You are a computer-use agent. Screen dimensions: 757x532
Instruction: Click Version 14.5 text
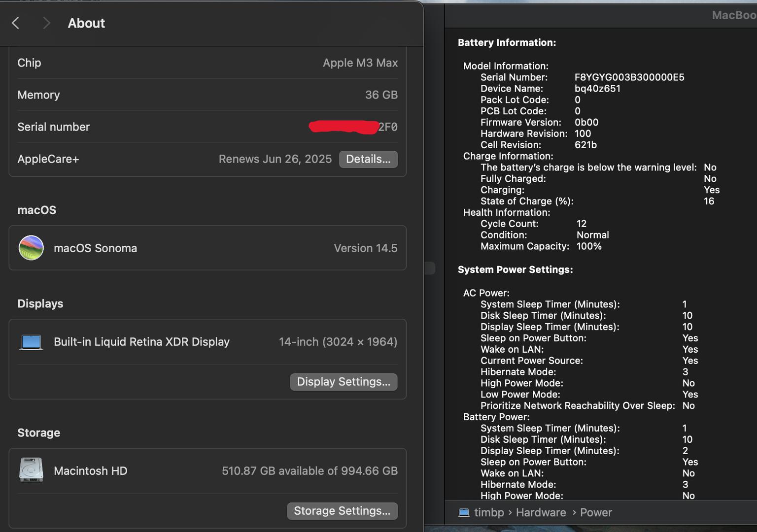[x=366, y=248]
